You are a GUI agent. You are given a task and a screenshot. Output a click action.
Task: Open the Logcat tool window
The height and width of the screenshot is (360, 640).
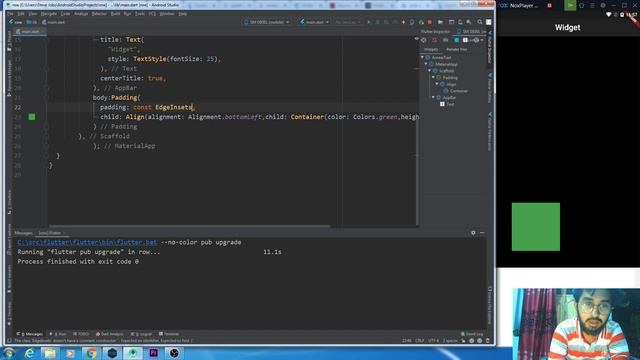click(x=141, y=334)
